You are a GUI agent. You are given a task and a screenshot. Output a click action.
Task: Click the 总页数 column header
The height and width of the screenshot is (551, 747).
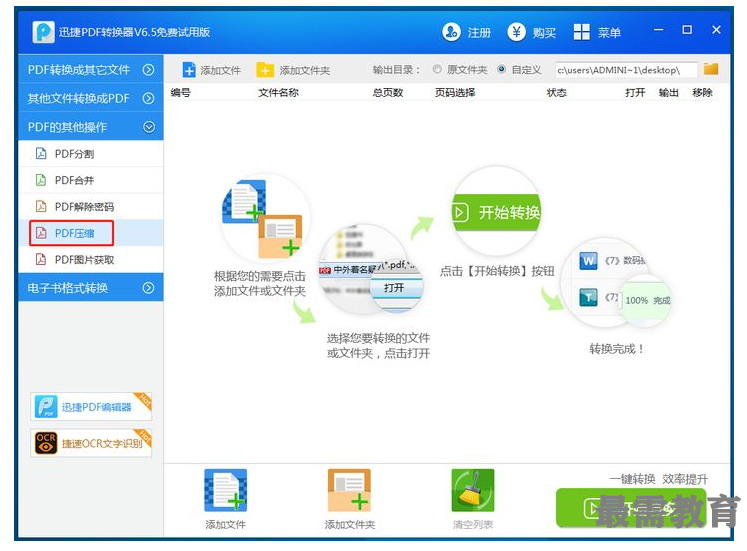coord(388,92)
